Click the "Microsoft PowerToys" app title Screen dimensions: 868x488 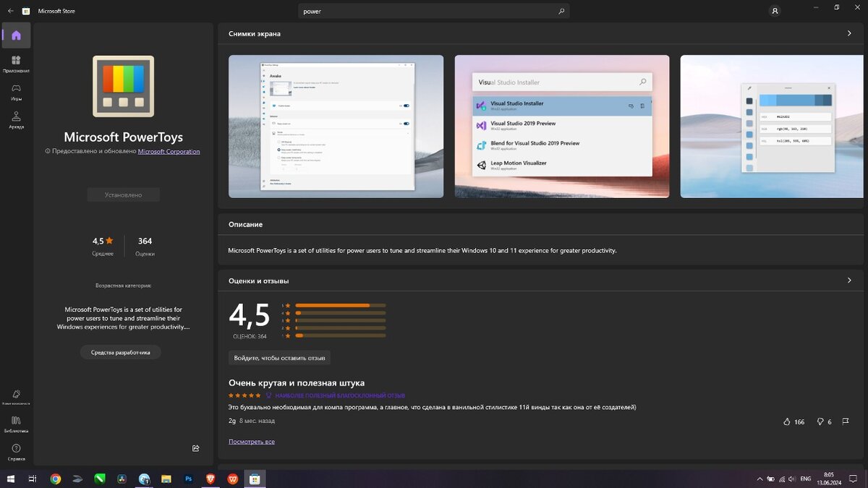pos(123,137)
